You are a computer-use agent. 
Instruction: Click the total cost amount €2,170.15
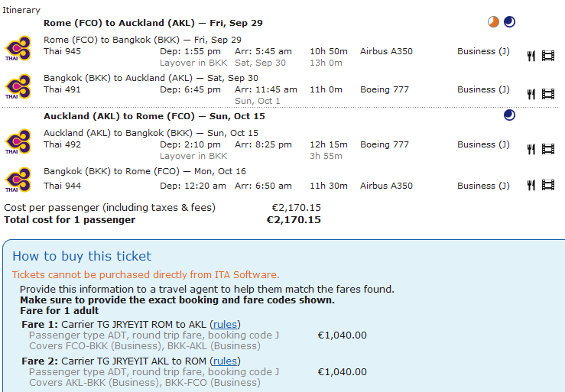pos(294,220)
